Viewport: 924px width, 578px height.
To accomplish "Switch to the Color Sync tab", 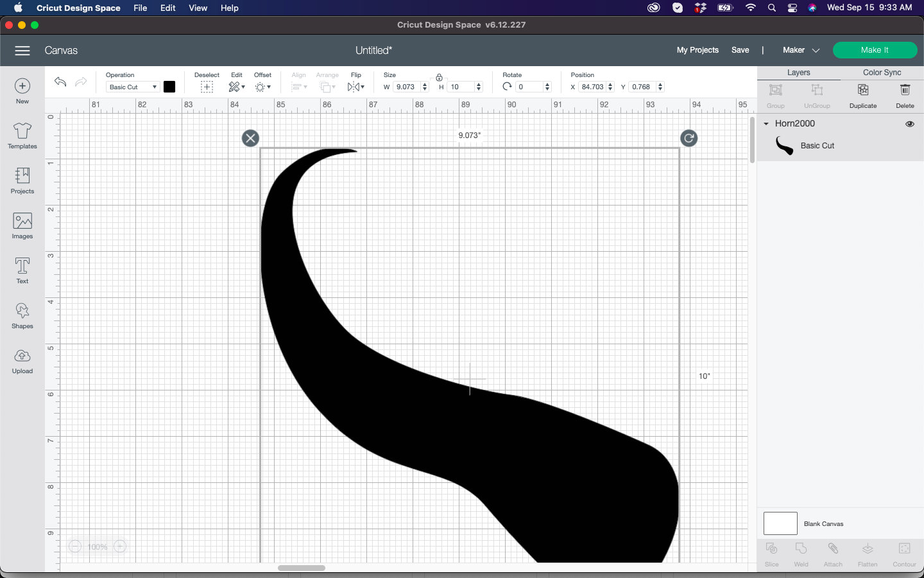I will pos(881,73).
